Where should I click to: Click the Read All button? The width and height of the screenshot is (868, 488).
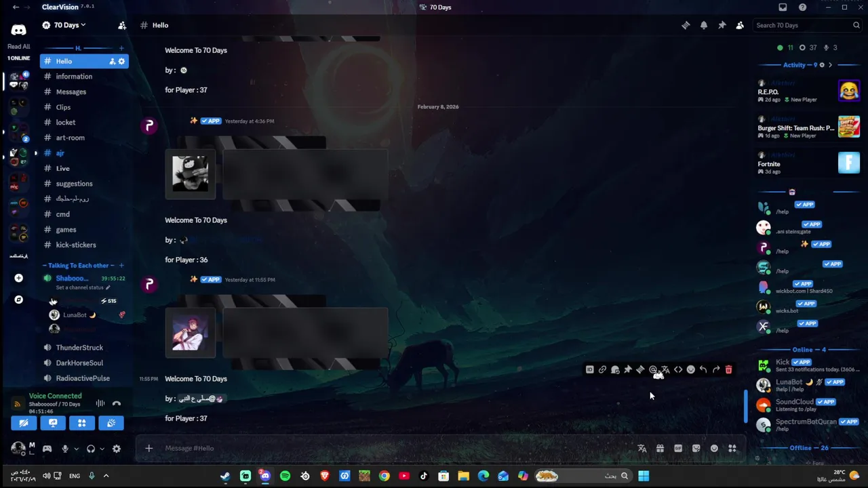[18, 47]
